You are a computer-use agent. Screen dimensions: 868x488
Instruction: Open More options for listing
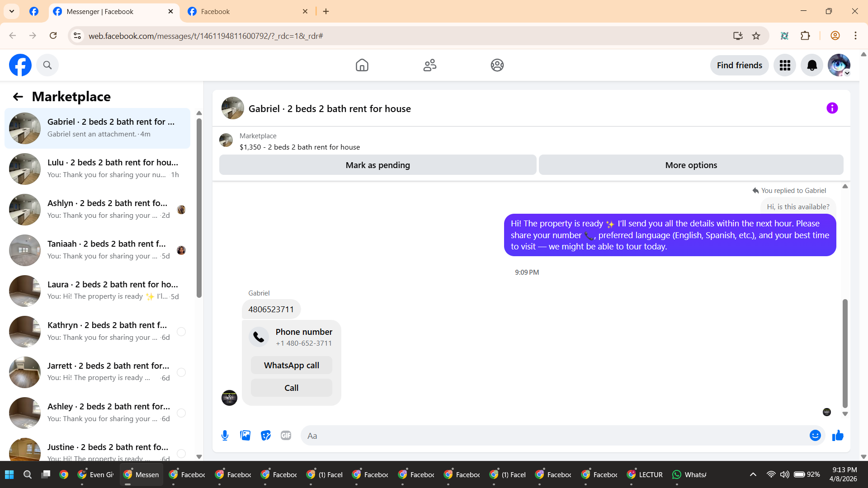coord(691,165)
